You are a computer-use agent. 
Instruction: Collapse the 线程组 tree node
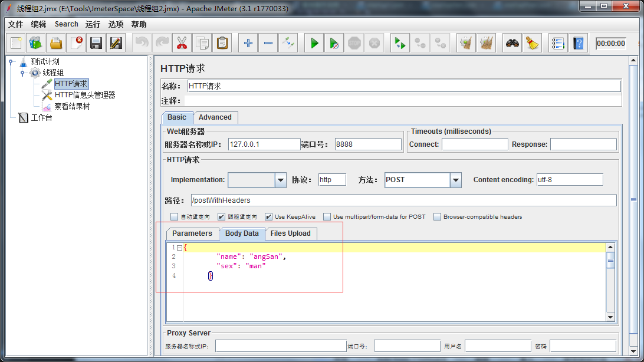[x=23, y=73]
